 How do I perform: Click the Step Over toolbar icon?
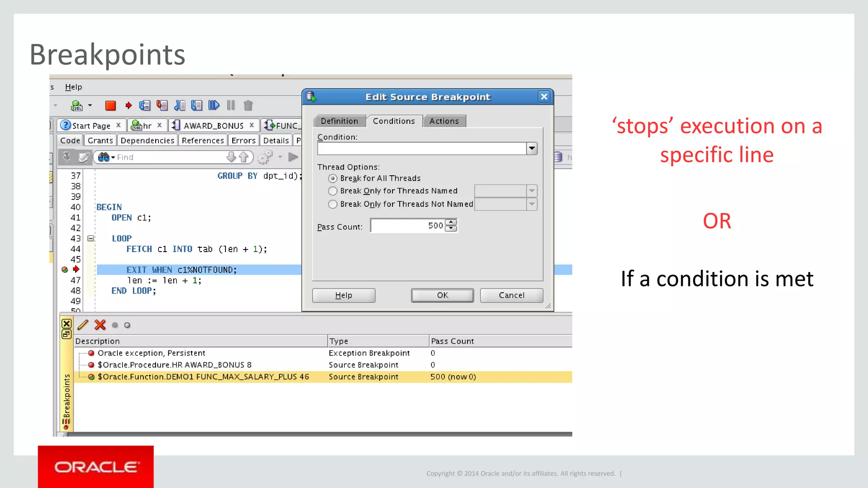(x=145, y=105)
